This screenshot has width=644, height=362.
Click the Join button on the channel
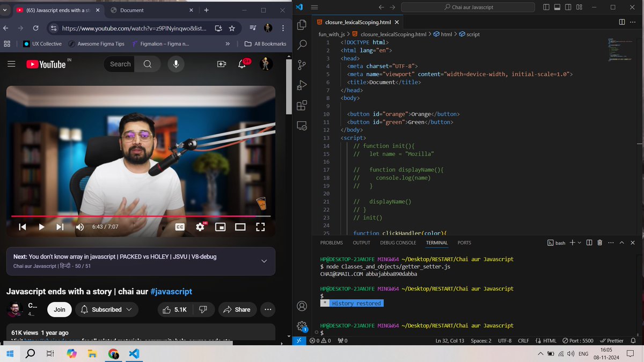pyautogui.click(x=59, y=309)
